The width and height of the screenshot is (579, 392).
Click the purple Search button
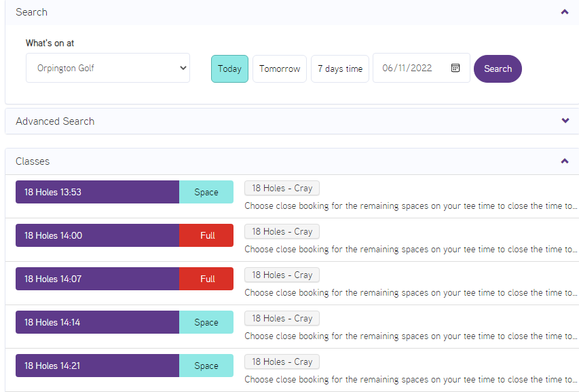(x=498, y=68)
